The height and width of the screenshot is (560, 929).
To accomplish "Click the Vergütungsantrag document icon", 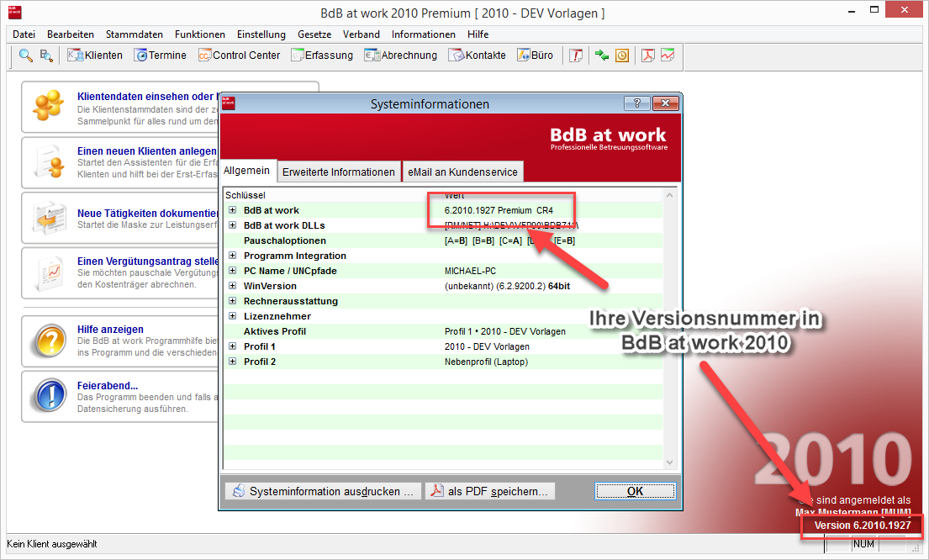I will 49,273.
